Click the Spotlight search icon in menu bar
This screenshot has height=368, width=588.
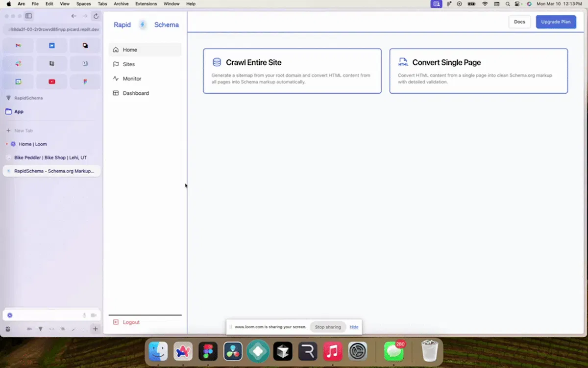[507, 3]
